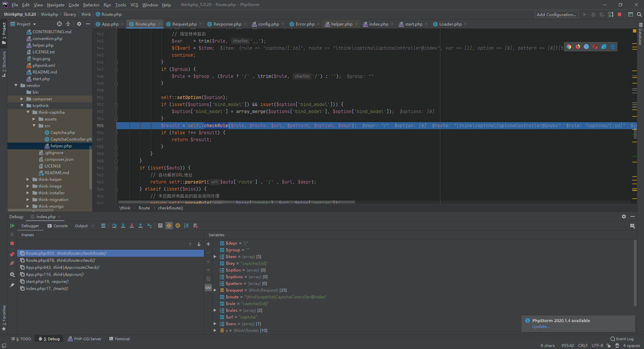The height and width of the screenshot is (349, 644).
Task: Open Project panel settings gear
Action: (x=79, y=24)
